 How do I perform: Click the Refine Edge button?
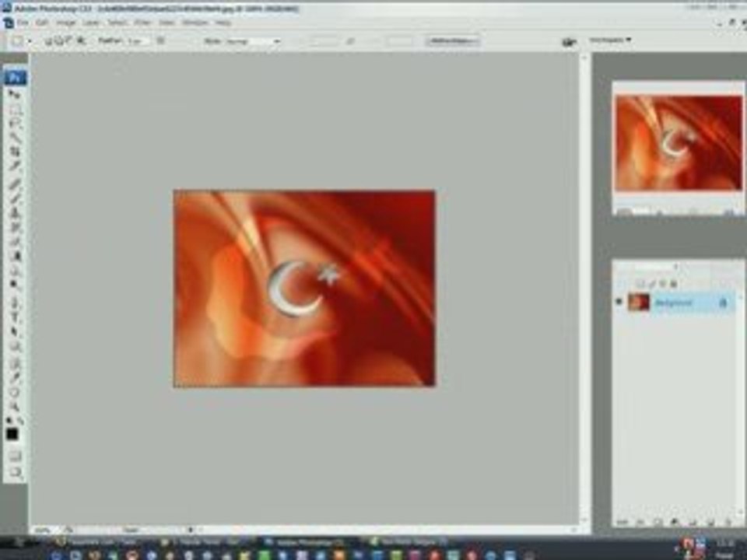click(x=452, y=41)
